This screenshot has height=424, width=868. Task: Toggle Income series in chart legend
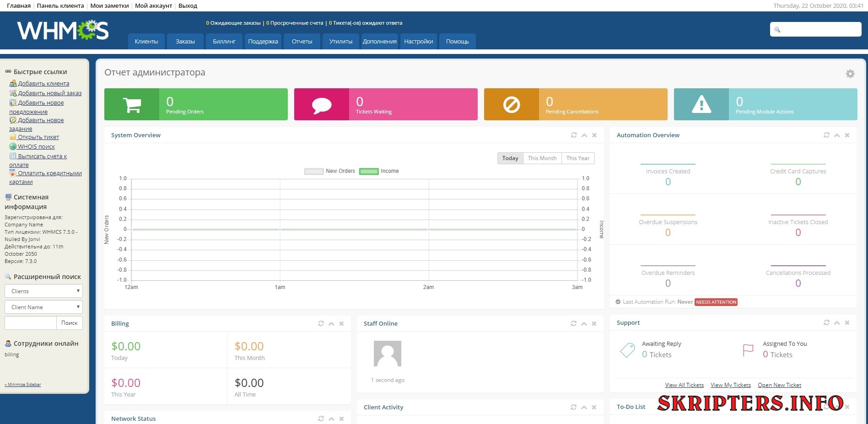pyautogui.click(x=379, y=171)
